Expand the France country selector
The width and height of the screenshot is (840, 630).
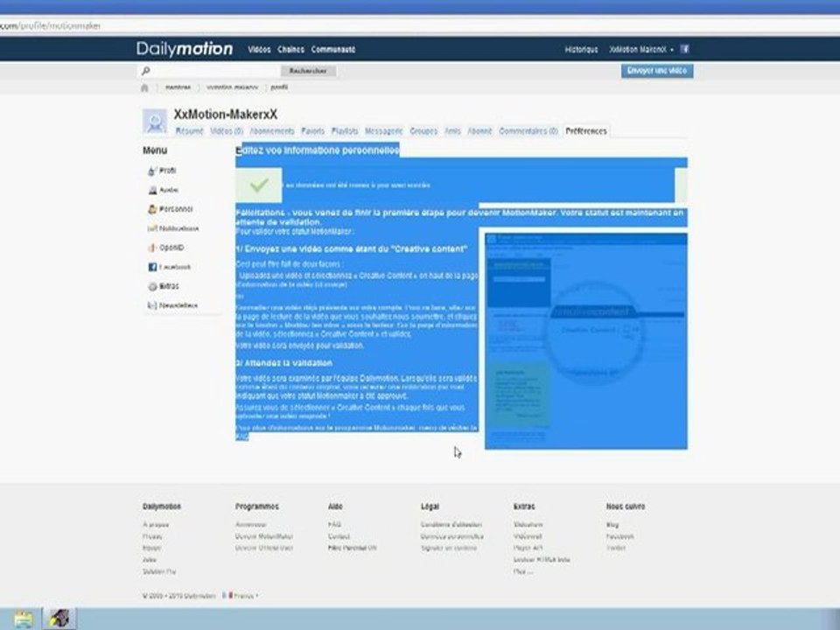click(247, 596)
